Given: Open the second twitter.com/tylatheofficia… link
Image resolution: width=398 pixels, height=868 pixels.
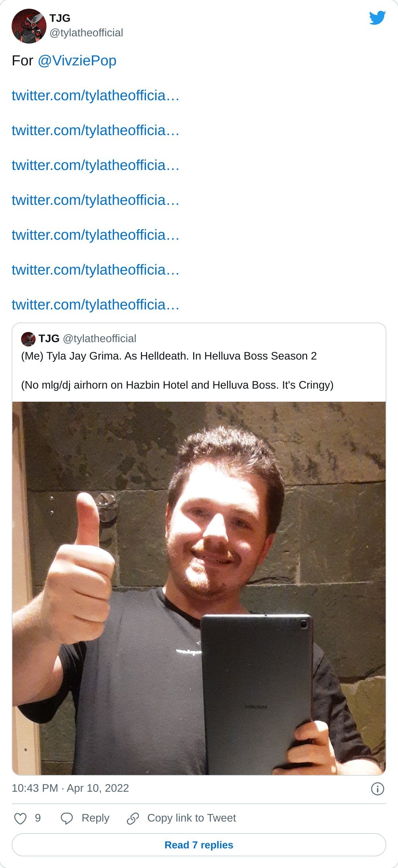Looking at the screenshot, I should coord(96,130).
